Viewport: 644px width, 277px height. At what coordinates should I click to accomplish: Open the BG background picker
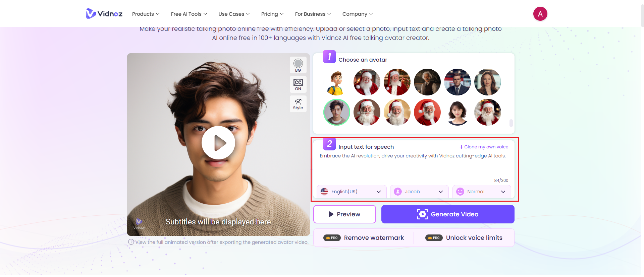pos(298,65)
